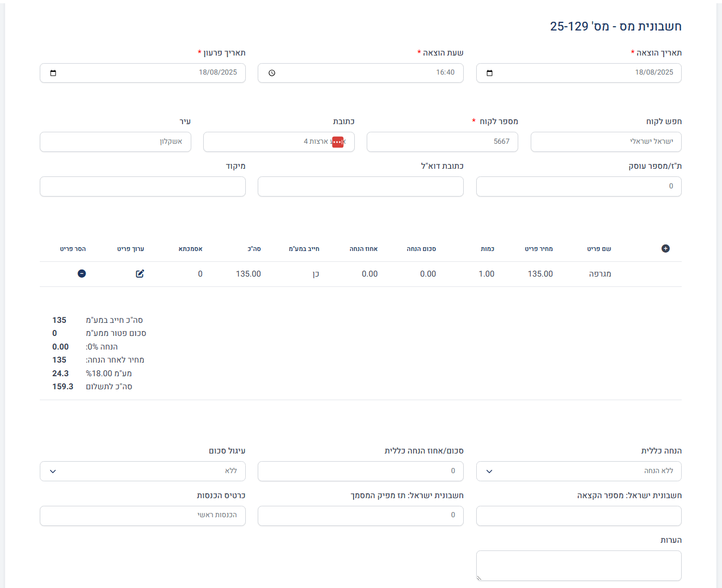Screen dimensions: 722x588
Task: Click the עיר city field
Action: [116, 142]
